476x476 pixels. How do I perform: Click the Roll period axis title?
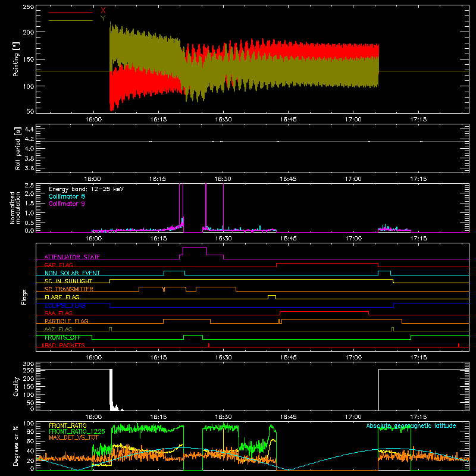[x=18, y=148]
